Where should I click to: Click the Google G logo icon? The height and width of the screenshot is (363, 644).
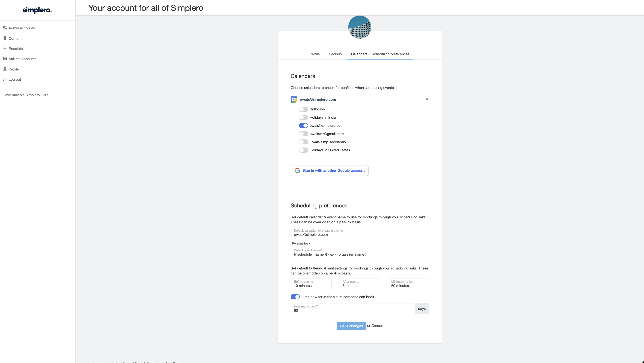coord(297,170)
